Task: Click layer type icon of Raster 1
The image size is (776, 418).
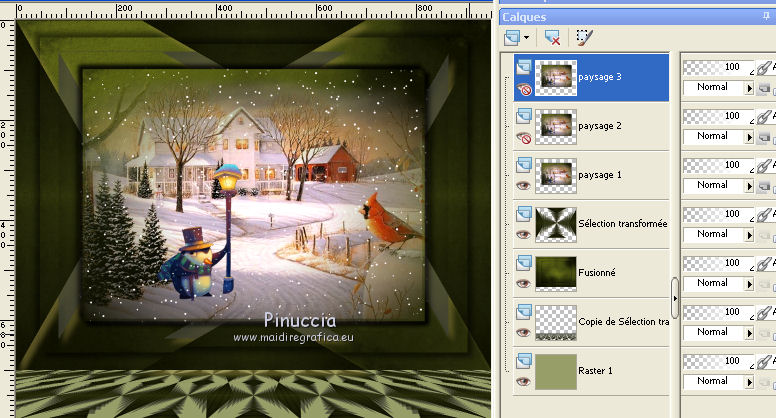Action: 524,361
